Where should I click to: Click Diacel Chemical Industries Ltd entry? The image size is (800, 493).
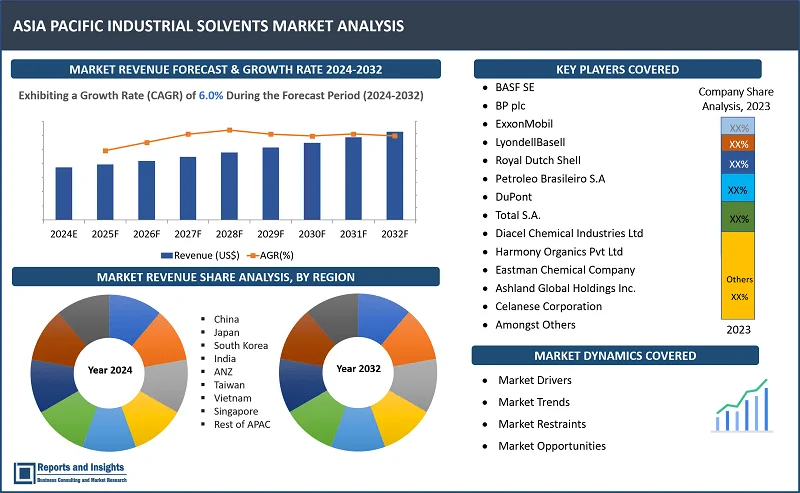[569, 233]
